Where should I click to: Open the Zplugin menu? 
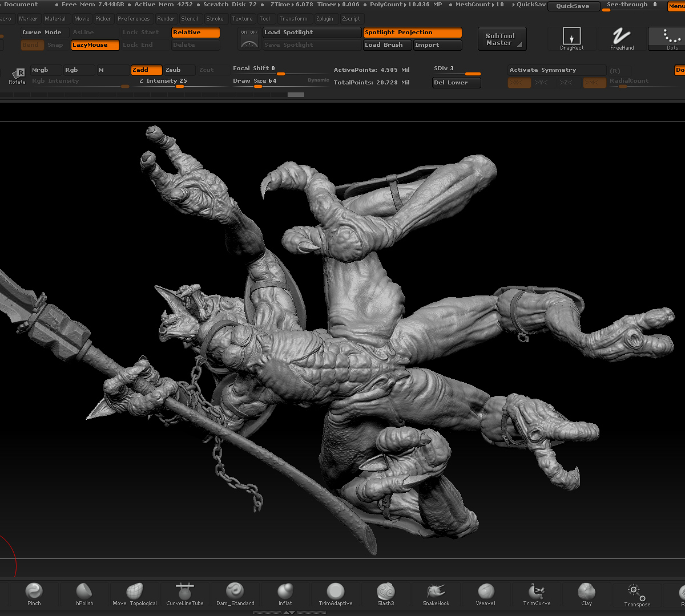pyautogui.click(x=324, y=19)
